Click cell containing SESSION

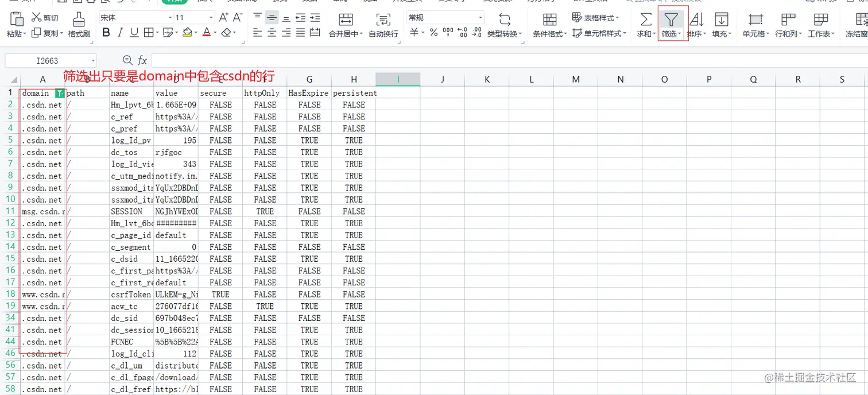click(x=131, y=211)
